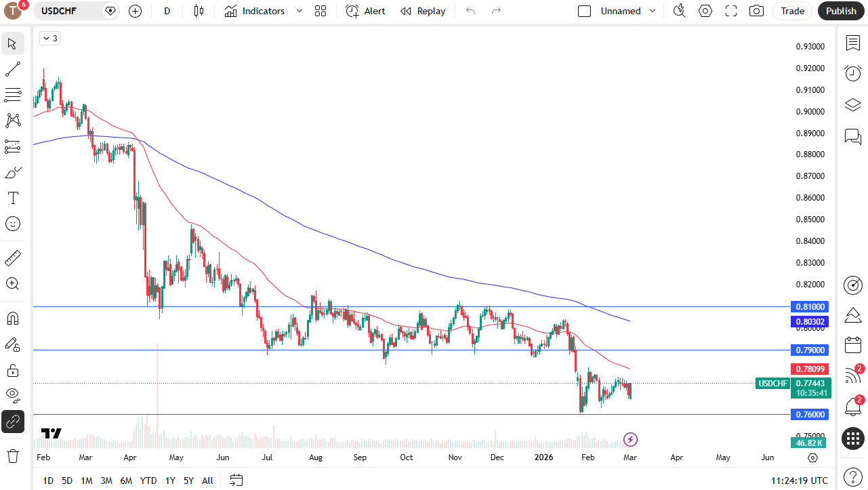Activate the zoom in tool
Screen dimensions: 868x490
12,284
